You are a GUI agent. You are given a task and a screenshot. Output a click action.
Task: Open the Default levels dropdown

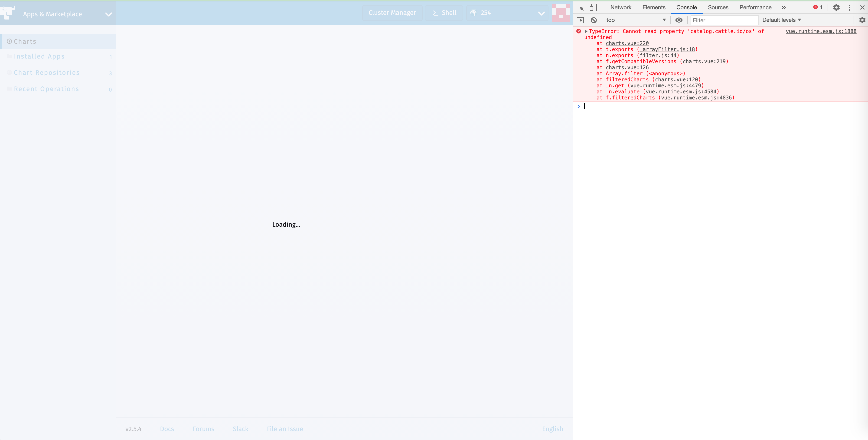781,20
